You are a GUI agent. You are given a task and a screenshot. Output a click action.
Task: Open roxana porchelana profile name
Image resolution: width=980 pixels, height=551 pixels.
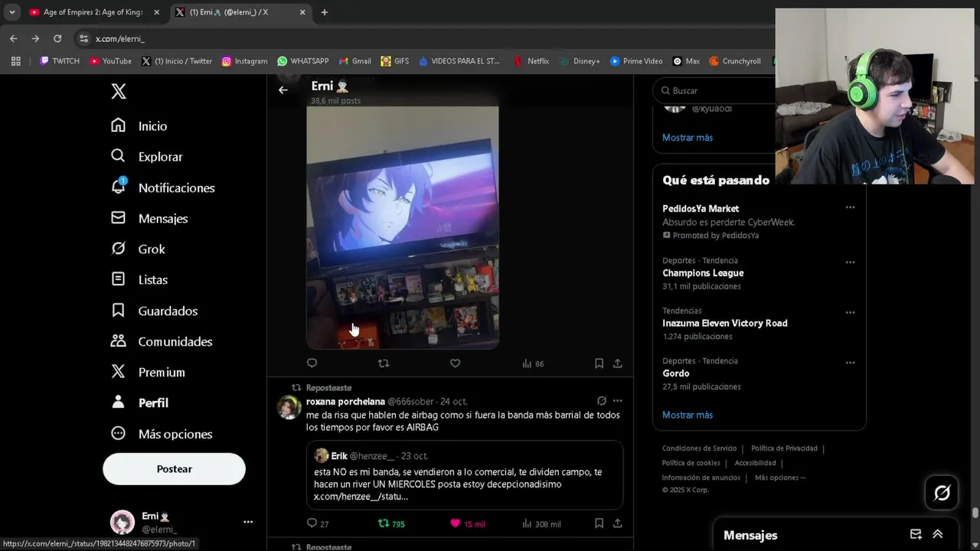coord(345,401)
